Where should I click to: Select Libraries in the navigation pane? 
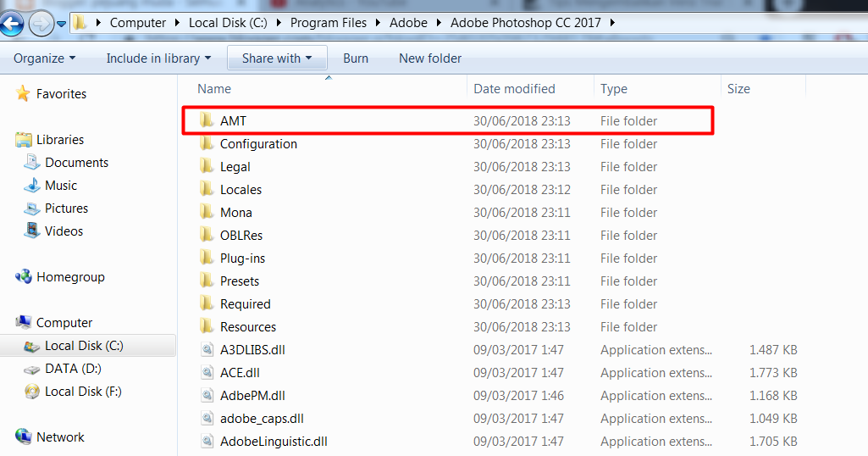[60, 140]
